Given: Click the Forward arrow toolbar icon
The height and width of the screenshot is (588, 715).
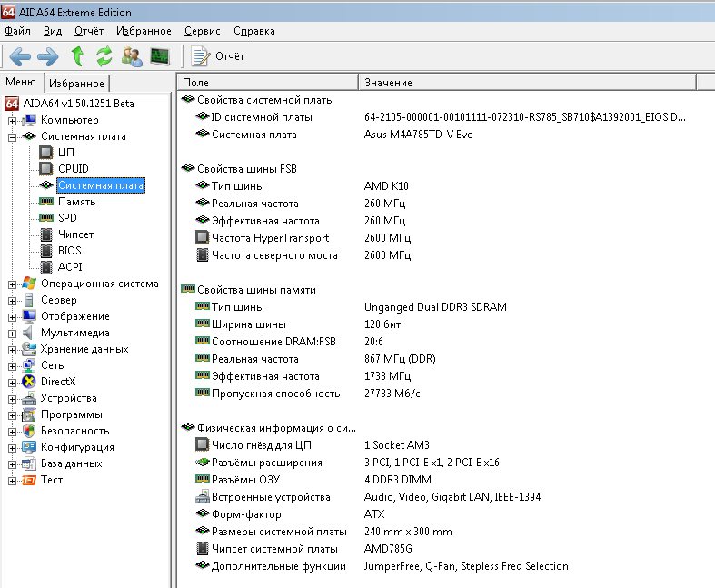Looking at the screenshot, I should click(48, 56).
